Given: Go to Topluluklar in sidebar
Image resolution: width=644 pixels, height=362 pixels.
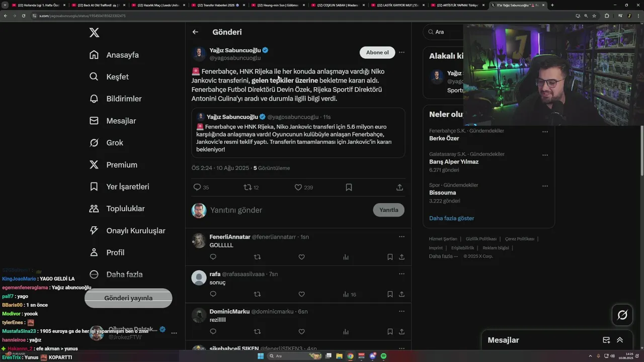Looking at the screenshot, I should [x=116, y=209].
